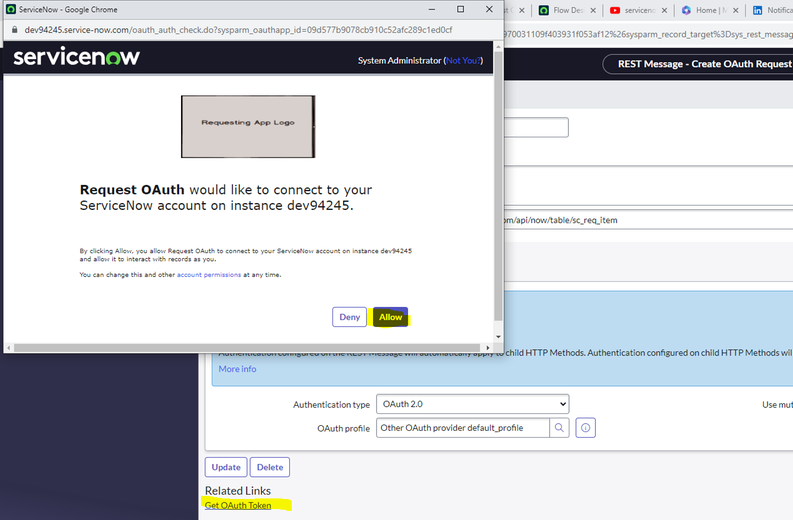Click the popup window URL address field

click(238, 30)
